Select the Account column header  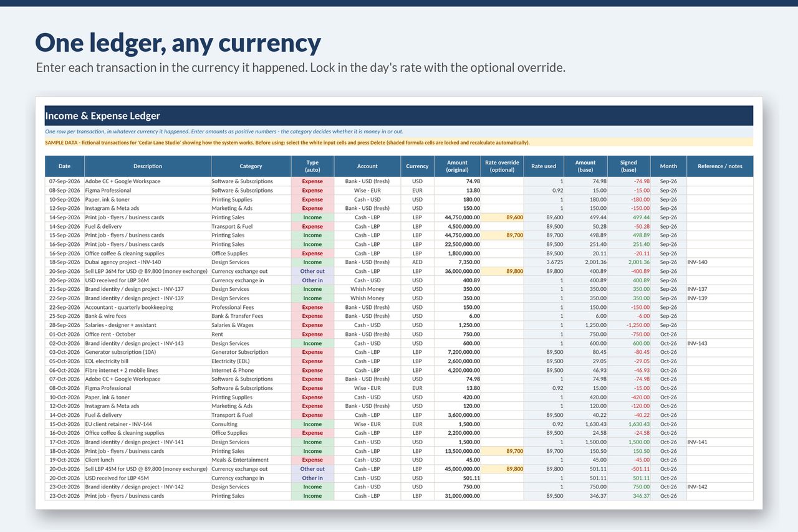click(367, 166)
